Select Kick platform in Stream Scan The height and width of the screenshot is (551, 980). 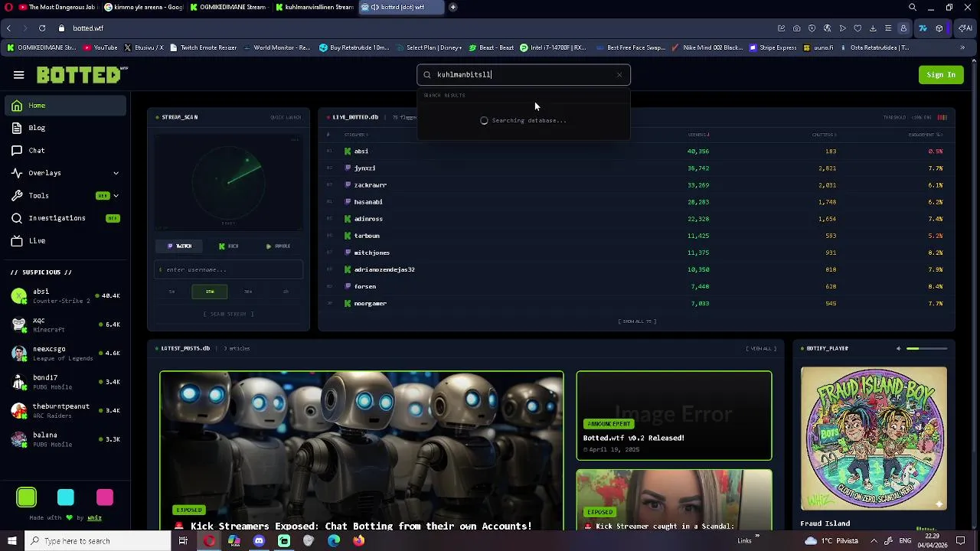click(x=229, y=246)
